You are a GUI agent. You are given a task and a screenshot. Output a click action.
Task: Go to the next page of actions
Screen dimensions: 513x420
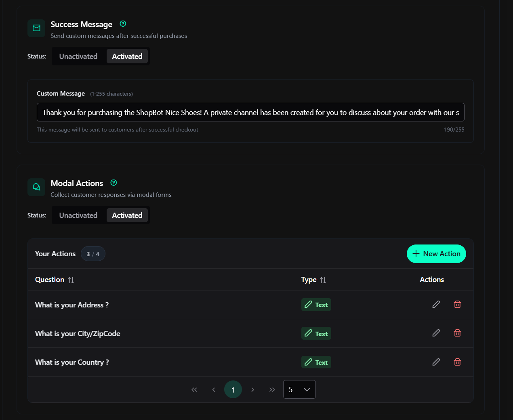pos(252,390)
